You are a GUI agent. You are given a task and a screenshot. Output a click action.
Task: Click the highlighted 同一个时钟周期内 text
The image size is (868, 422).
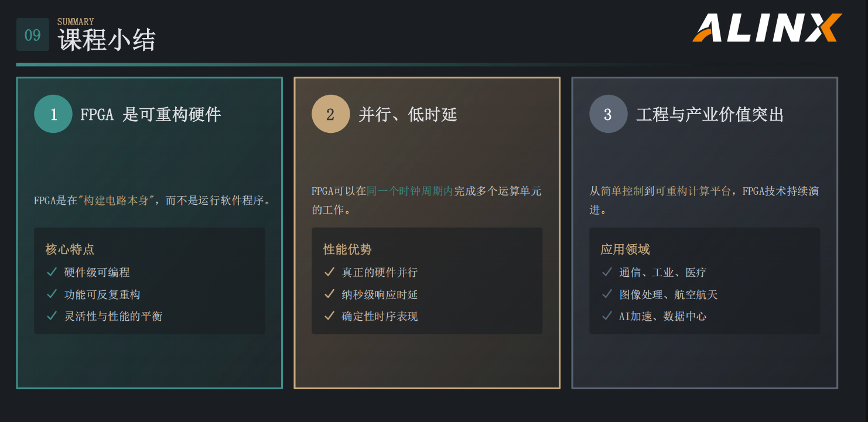[409, 191]
